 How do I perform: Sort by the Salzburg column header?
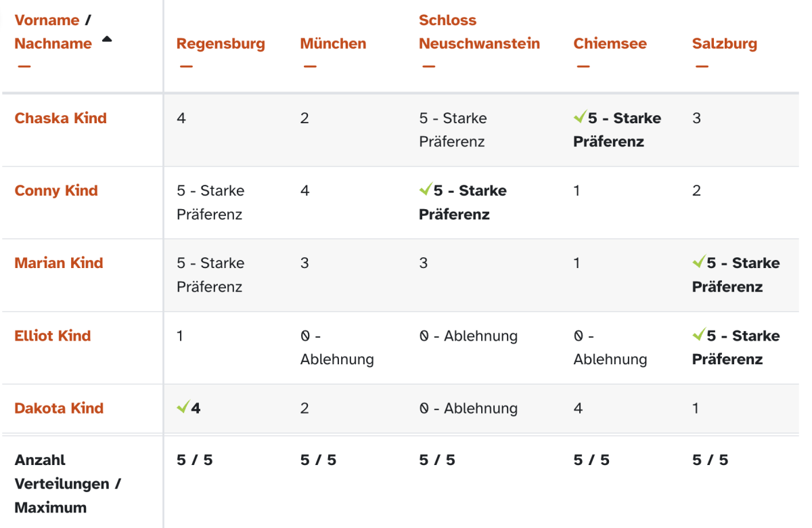(724, 44)
